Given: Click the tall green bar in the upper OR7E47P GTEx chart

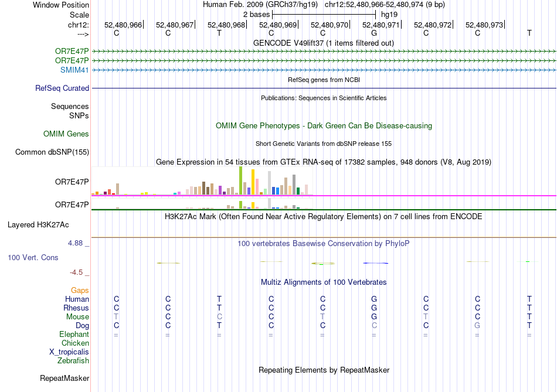Looking at the screenshot, I should (x=241, y=180).
